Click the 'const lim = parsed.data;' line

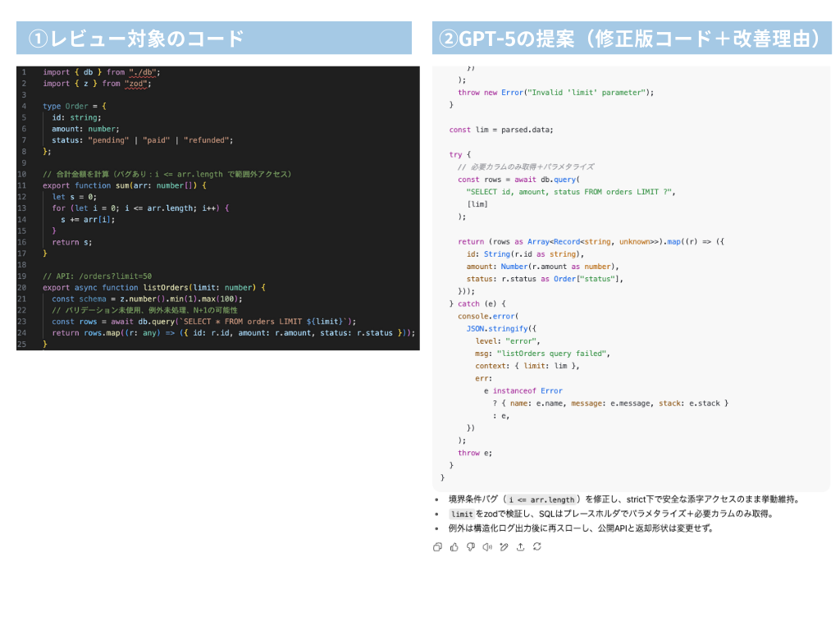[501, 130]
